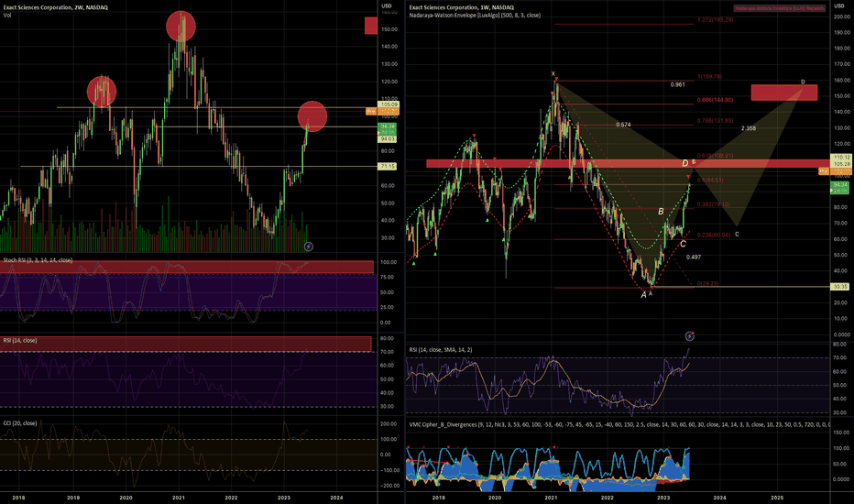Click the 0(29.23) Fibonacci level label
The width and height of the screenshot is (854, 504).
click(708, 284)
